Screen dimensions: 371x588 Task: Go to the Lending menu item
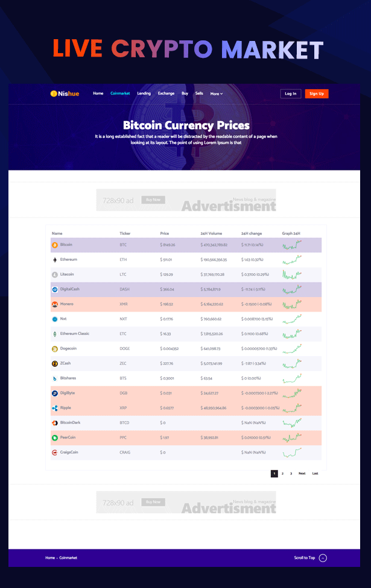click(144, 93)
